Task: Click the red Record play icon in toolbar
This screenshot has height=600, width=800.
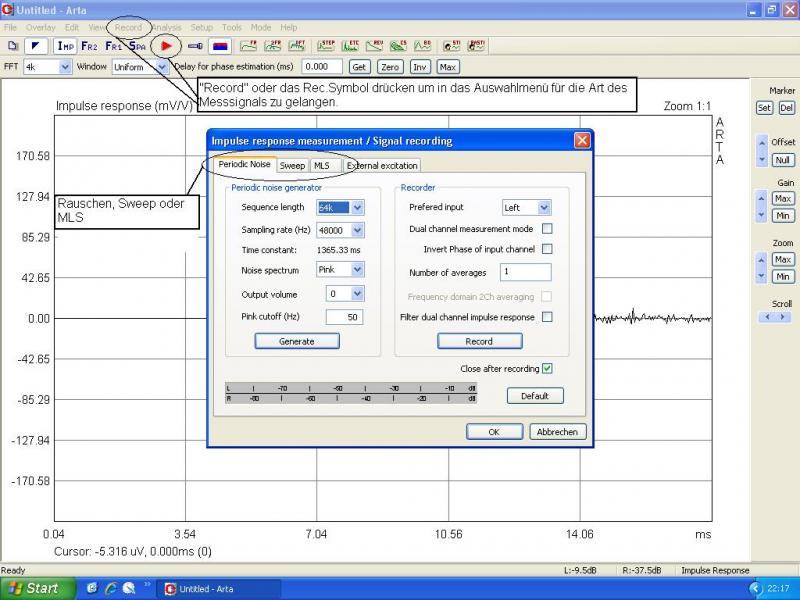Action: pyautogui.click(x=167, y=46)
